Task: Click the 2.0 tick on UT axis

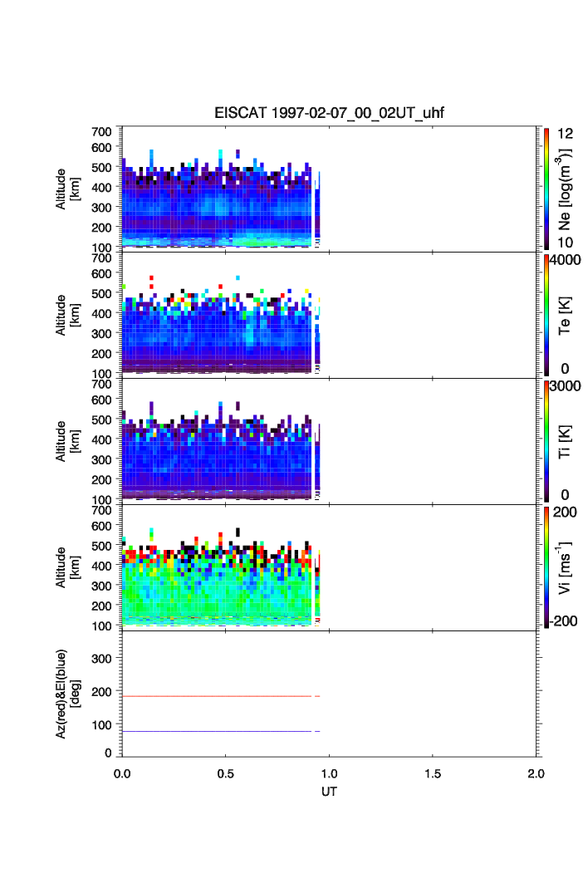Action: 537,773
